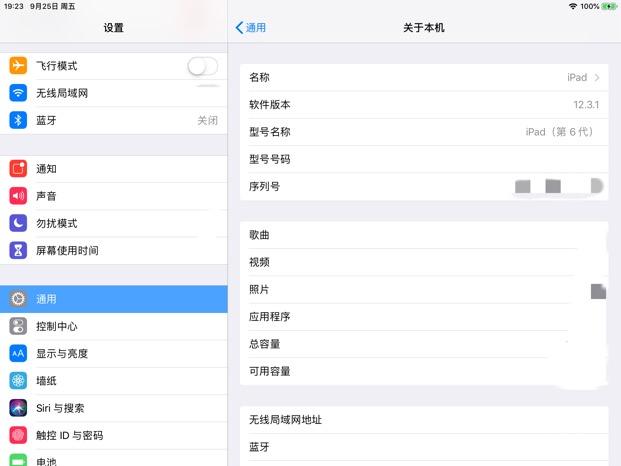The height and width of the screenshot is (466, 621).
Task: Tap the 9月25日 周五 date
Action: point(53,6)
